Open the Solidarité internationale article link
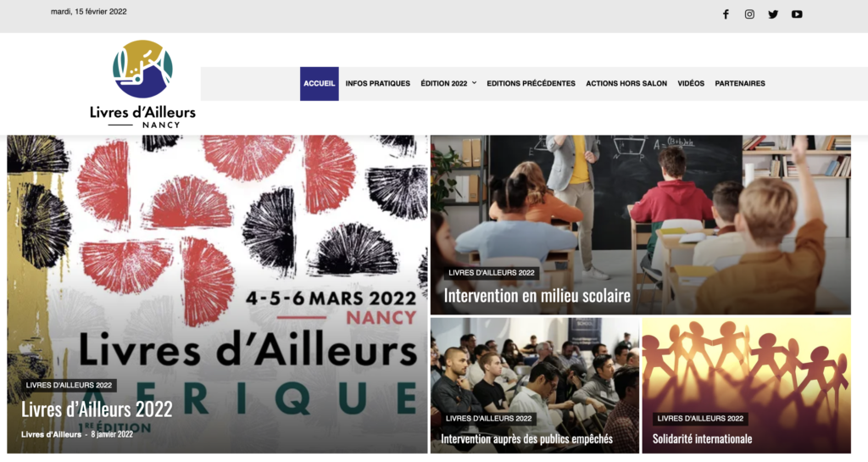 (x=702, y=439)
